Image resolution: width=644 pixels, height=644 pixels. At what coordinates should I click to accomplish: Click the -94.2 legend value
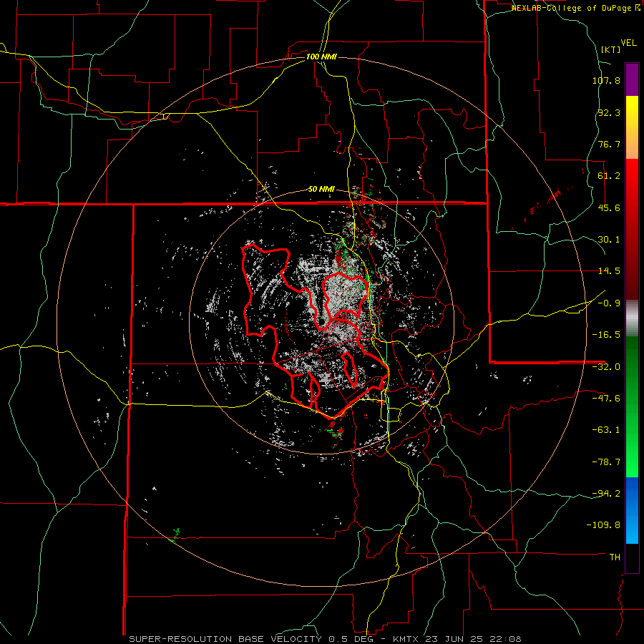[x=606, y=494]
